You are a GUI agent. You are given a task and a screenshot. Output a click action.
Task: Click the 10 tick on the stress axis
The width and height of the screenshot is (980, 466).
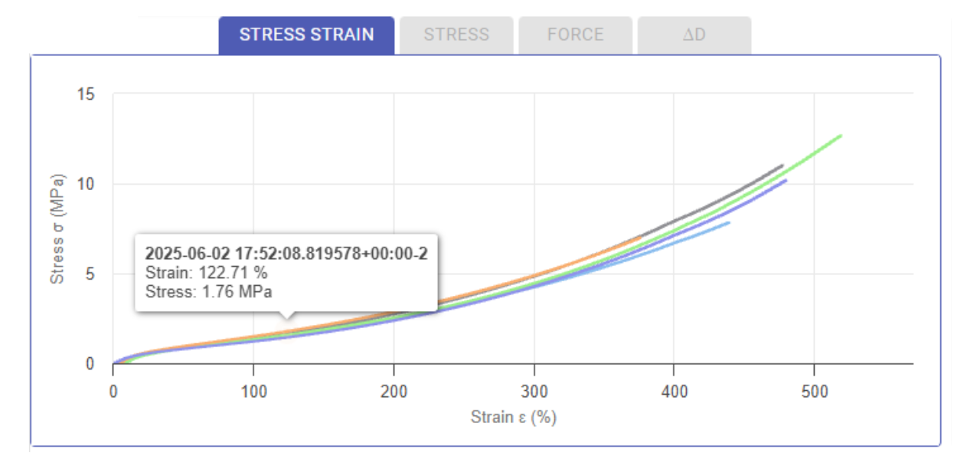pos(86,184)
